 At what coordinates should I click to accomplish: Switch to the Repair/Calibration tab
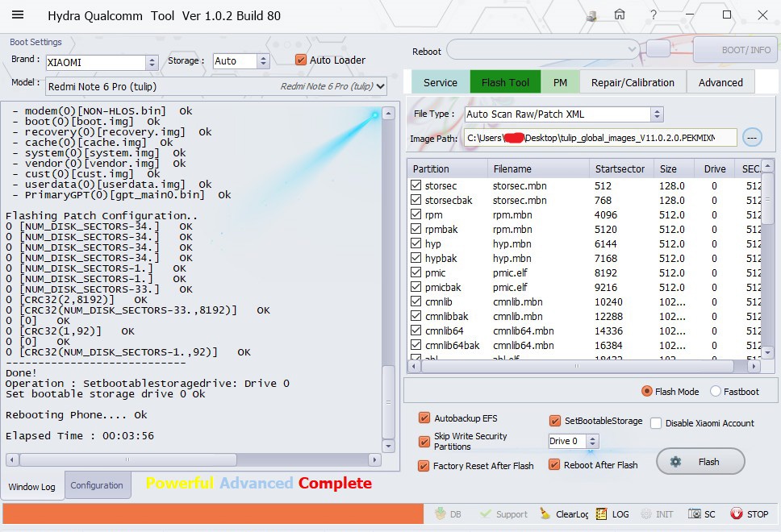633,82
